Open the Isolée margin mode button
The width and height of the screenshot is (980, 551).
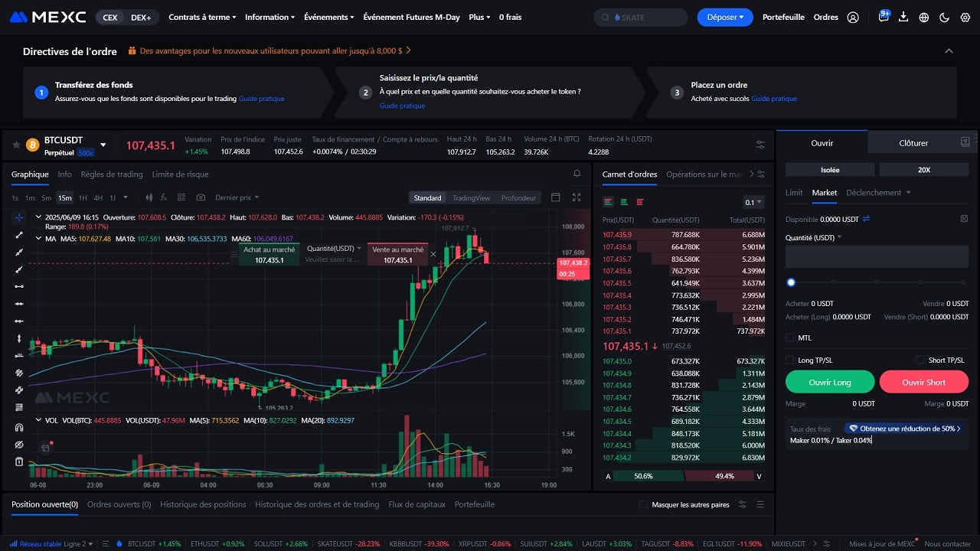coord(830,169)
